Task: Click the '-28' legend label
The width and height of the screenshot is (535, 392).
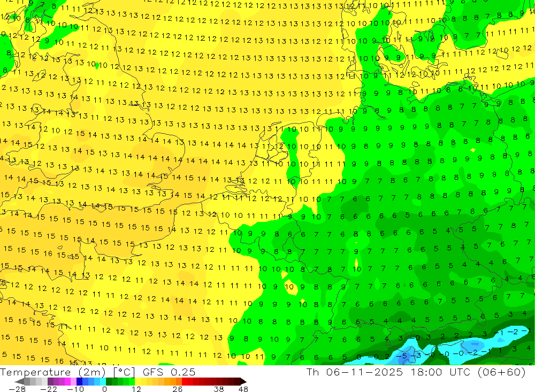Action: click(17, 389)
